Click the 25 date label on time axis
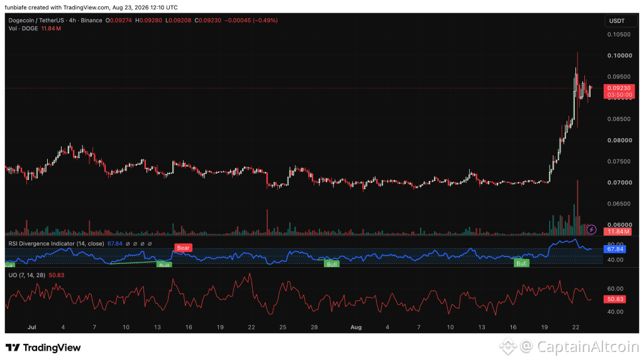The height and width of the screenshot is (362, 644). click(x=283, y=327)
